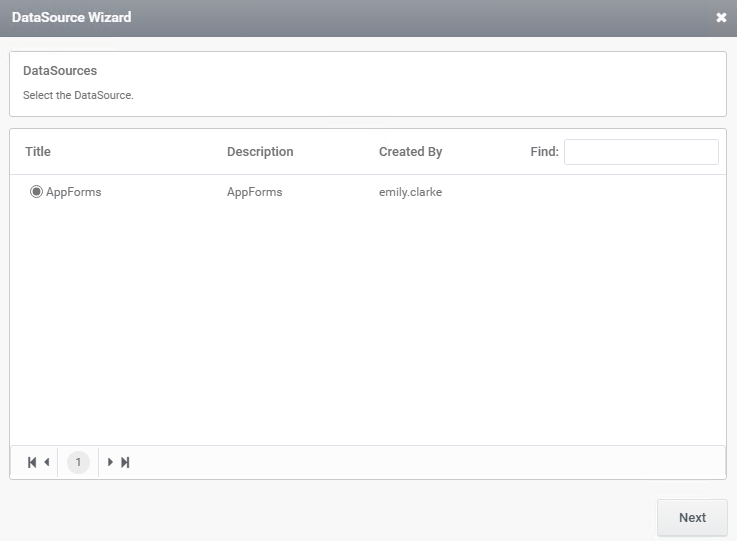737x541 pixels.
Task: Click the Find label text
Action: [x=544, y=152]
